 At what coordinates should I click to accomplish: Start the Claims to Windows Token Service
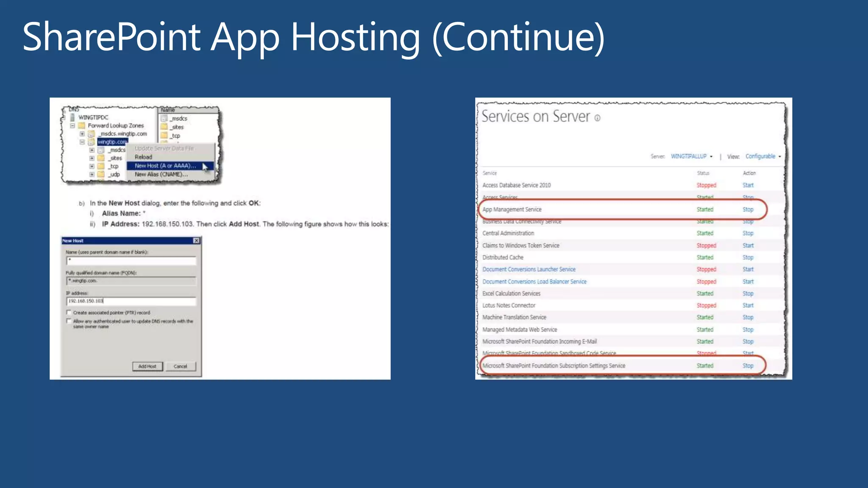[x=748, y=245]
